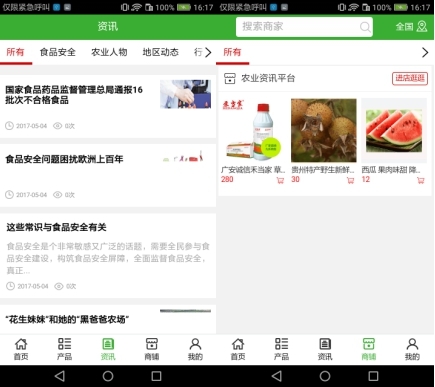The image size is (435, 387).
Task: Tap the price 30
Action: click(295, 180)
